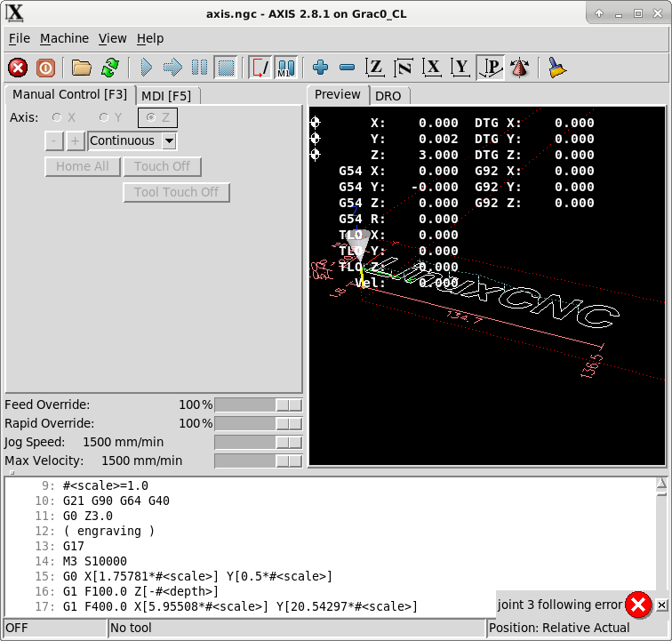Switch to Y front view

[x=460, y=68]
